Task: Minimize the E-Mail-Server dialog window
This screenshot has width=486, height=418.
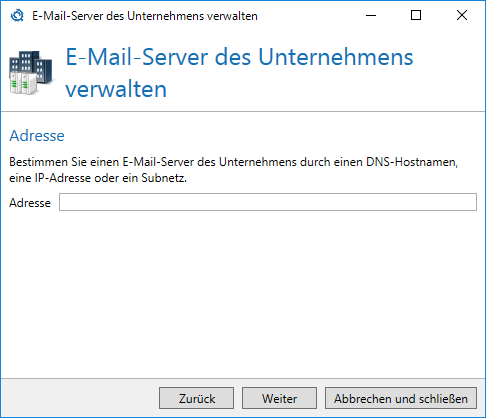Action: 371,15
